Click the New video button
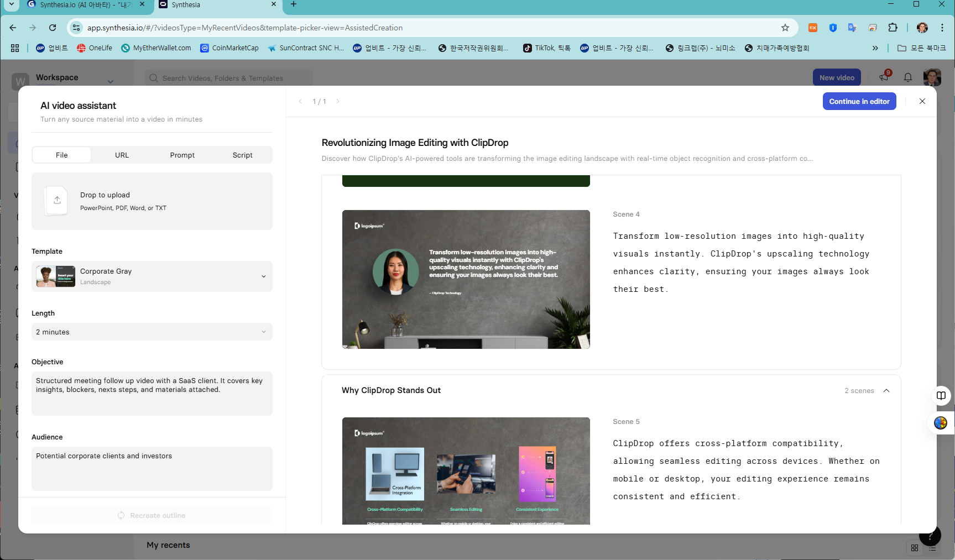The width and height of the screenshot is (955, 560). [837, 77]
